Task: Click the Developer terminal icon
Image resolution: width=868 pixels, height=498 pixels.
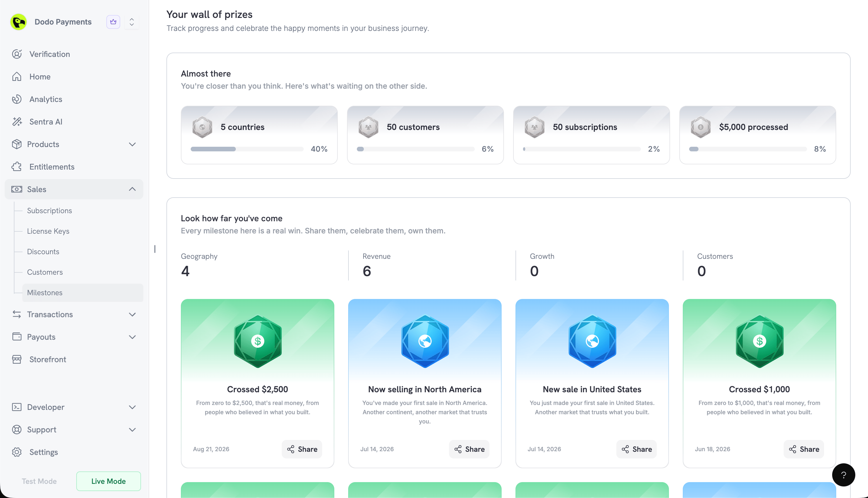Action: [17, 407]
